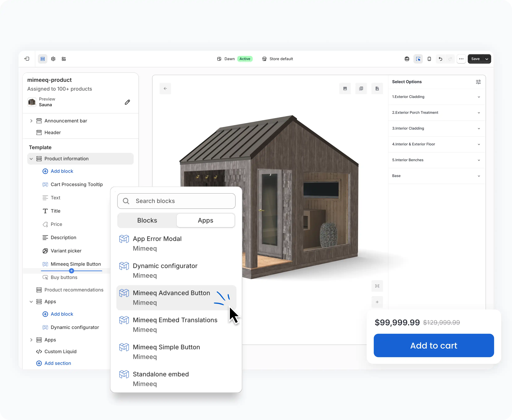The image size is (512, 420).
Task: Click the export image icon
Action: coord(345,88)
